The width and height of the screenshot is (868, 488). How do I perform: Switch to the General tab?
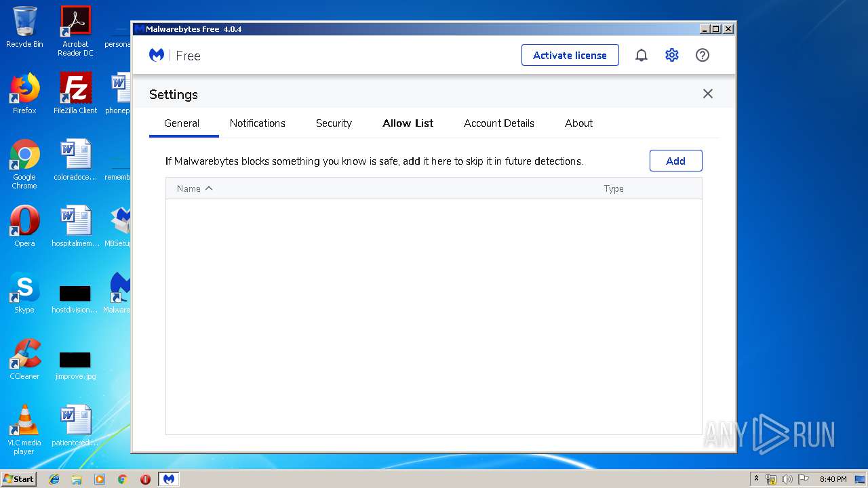pyautogui.click(x=182, y=123)
